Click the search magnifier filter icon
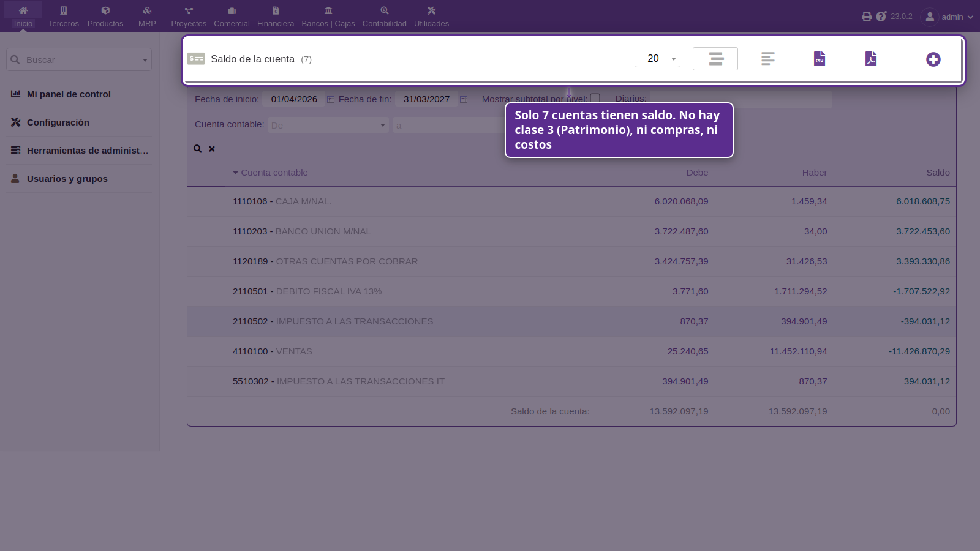This screenshot has height=551, width=980. click(x=198, y=149)
